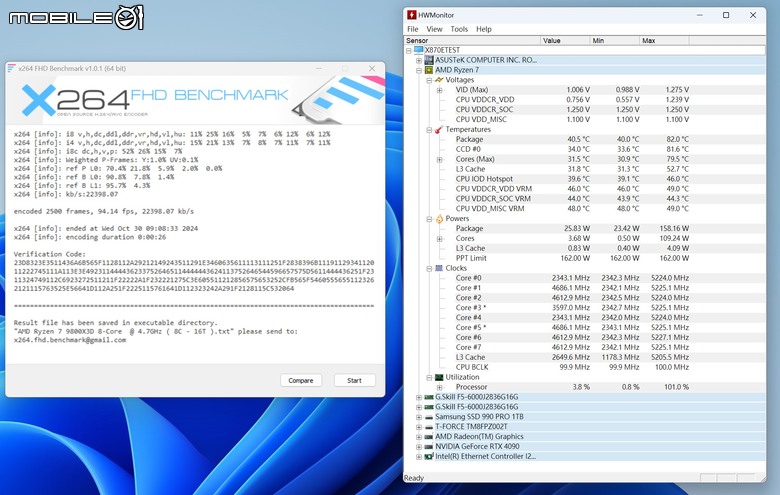Minimize the HWMonitor window

click(699, 15)
